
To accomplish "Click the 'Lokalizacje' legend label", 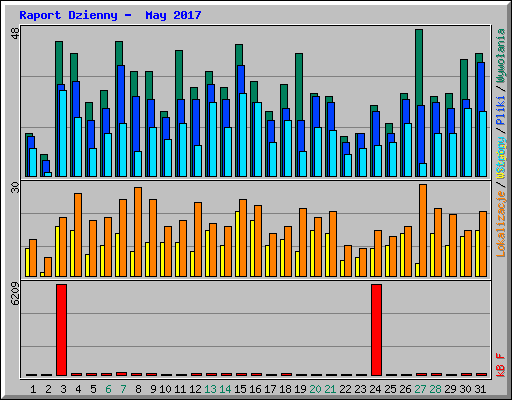I will click(500, 224).
